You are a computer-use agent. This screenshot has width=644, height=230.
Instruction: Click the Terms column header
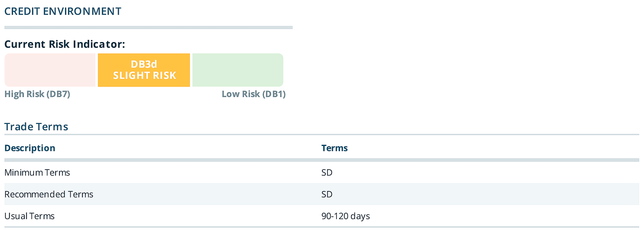click(334, 148)
